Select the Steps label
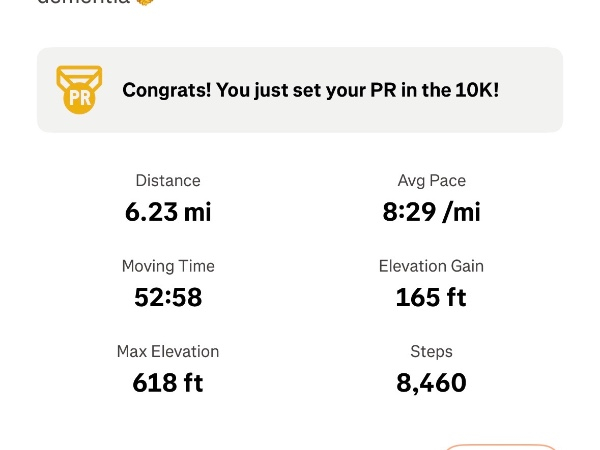The image size is (600, 450). coord(431,352)
